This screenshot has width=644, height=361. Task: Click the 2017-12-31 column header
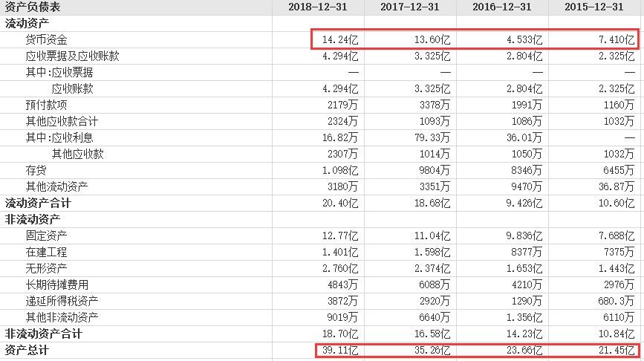(x=409, y=7)
